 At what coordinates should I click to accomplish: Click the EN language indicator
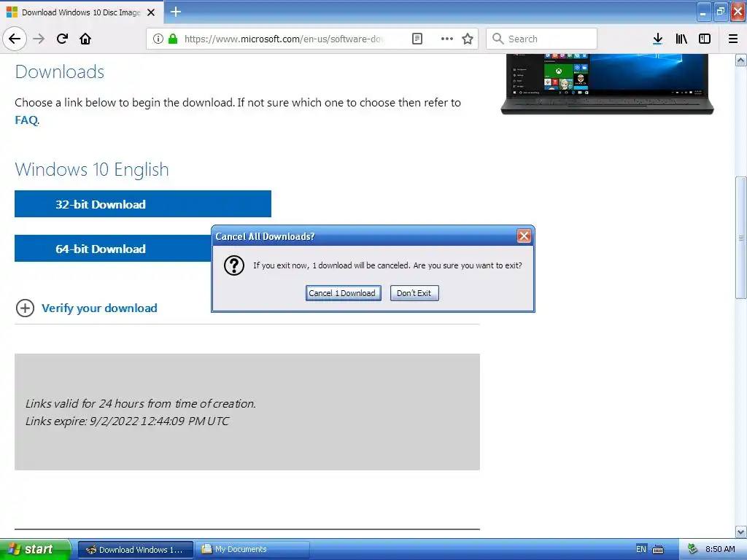pyautogui.click(x=640, y=549)
